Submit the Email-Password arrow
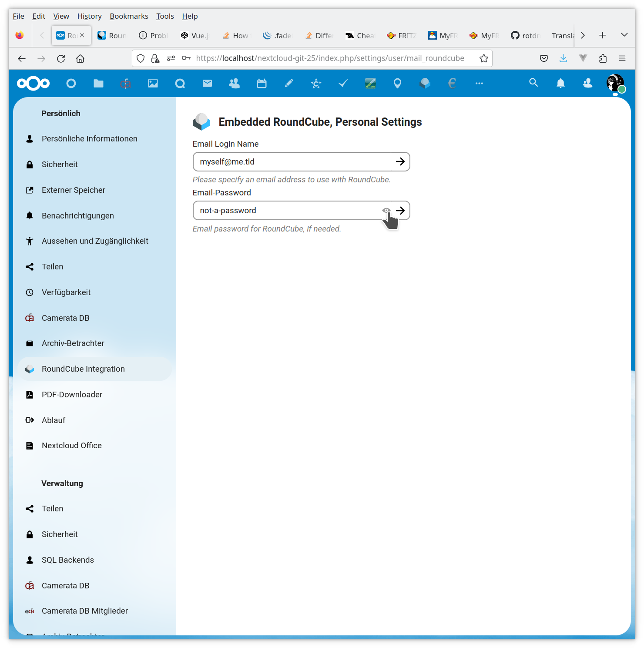 [400, 211]
